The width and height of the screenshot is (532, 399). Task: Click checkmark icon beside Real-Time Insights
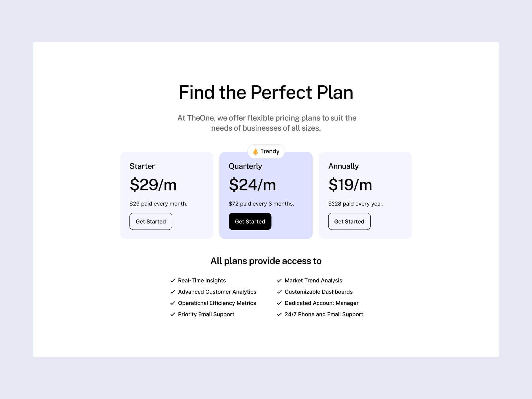click(x=173, y=281)
